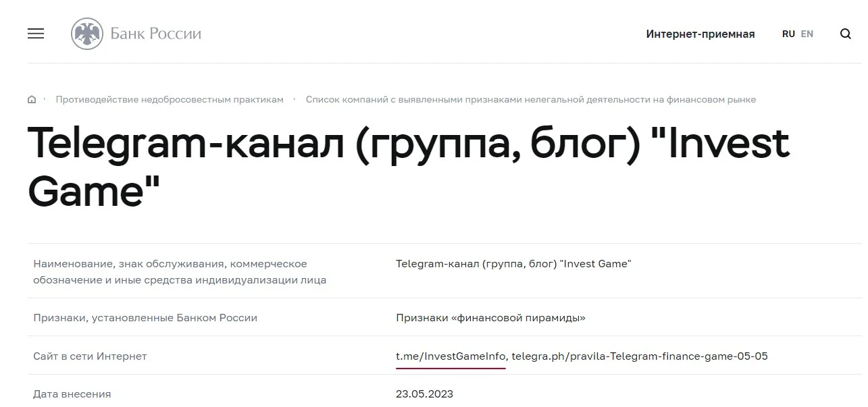The width and height of the screenshot is (868, 407).
Task: Open the site search magnifier
Action: (x=845, y=34)
